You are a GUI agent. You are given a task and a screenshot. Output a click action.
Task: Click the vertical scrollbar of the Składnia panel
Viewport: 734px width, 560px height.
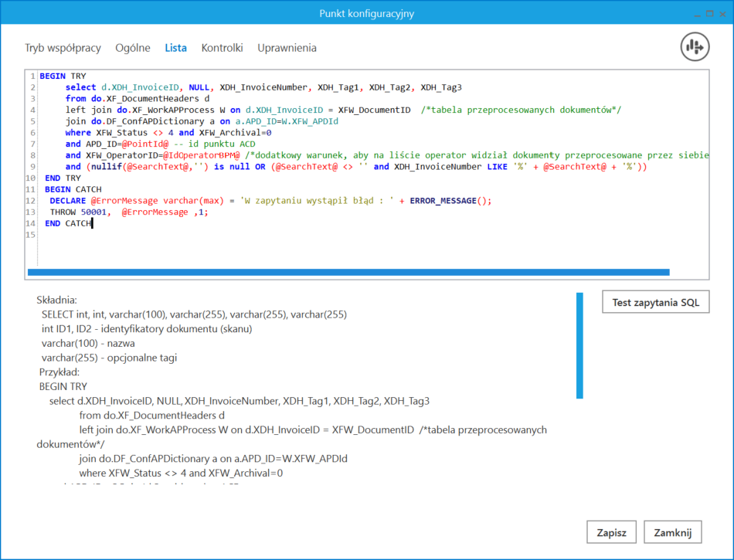pyautogui.click(x=579, y=345)
